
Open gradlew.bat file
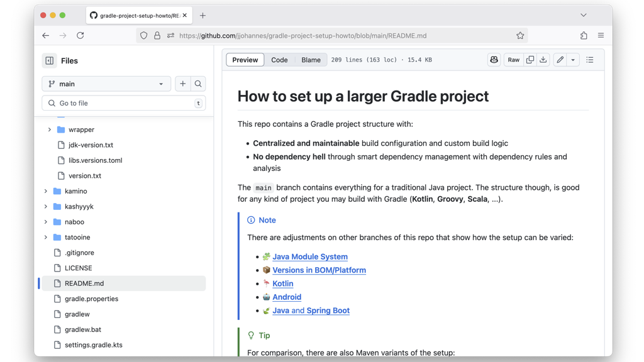point(82,329)
